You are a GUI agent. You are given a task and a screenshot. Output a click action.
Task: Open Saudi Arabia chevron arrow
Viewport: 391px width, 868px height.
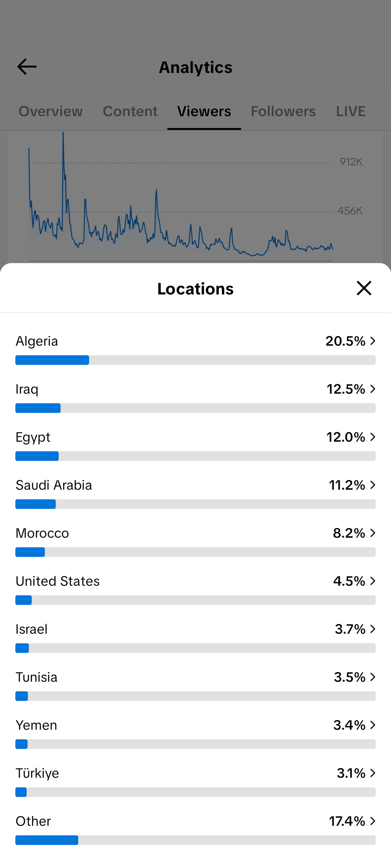coord(372,485)
